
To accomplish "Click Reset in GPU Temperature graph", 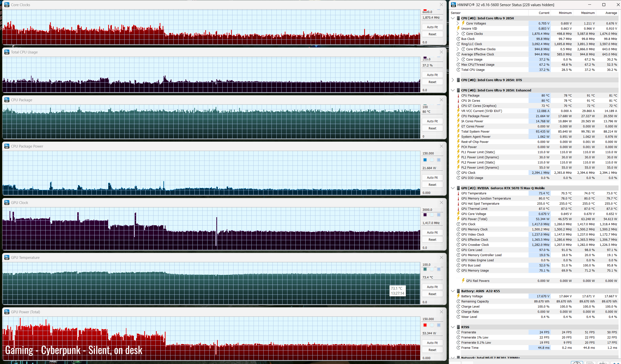I will [x=432, y=294].
